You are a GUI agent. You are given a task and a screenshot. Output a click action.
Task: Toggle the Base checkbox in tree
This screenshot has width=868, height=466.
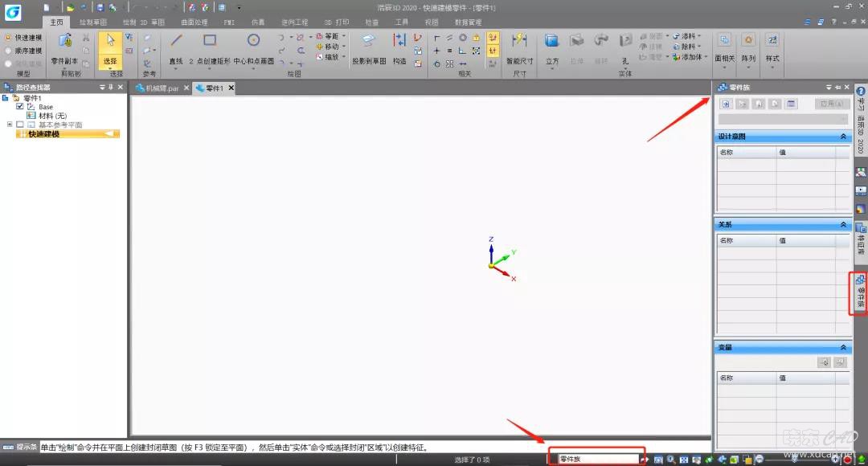[20, 107]
